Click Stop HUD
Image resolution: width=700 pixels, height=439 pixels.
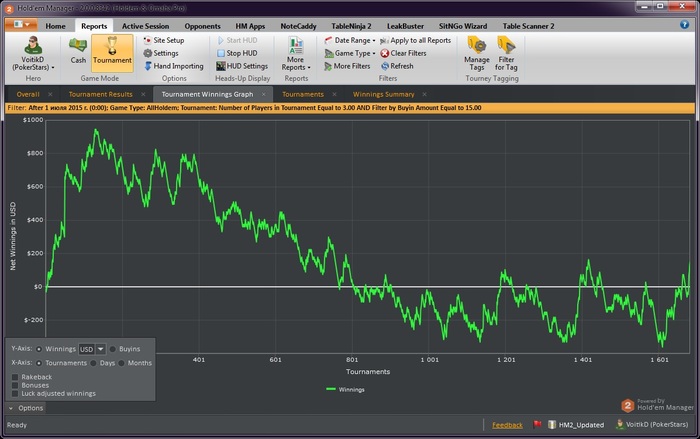[237, 53]
